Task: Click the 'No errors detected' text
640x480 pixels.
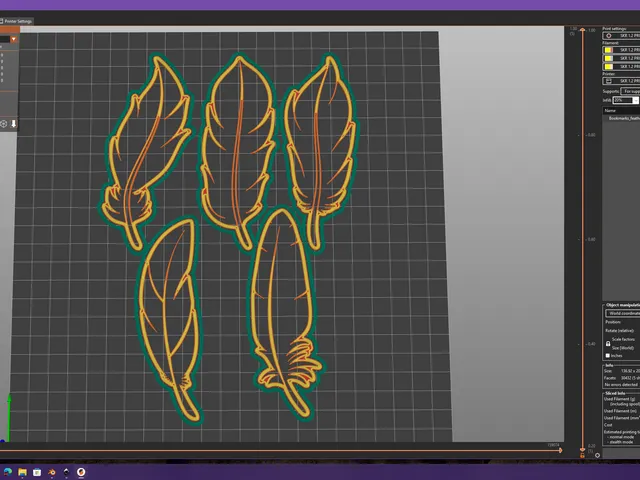Action: (621, 384)
